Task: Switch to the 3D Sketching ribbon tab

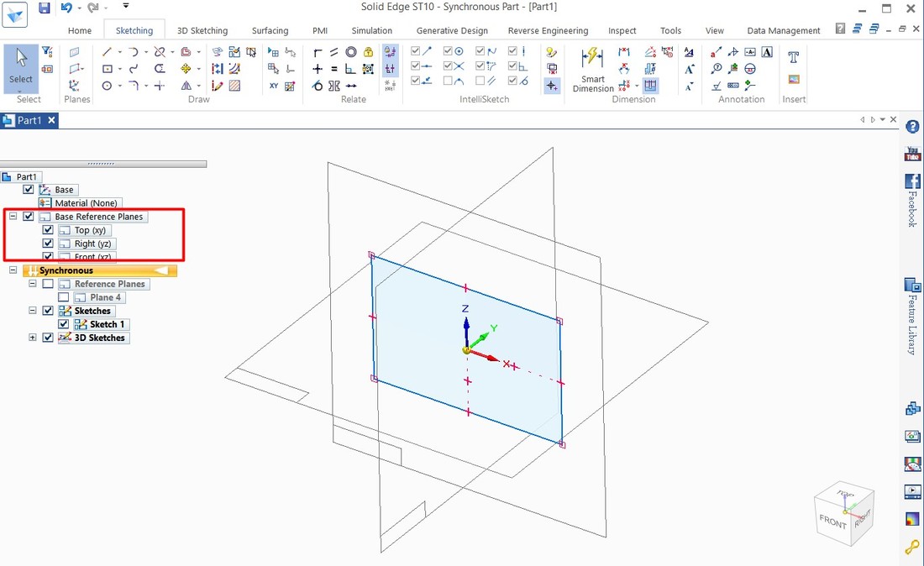Action: tap(202, 30)
